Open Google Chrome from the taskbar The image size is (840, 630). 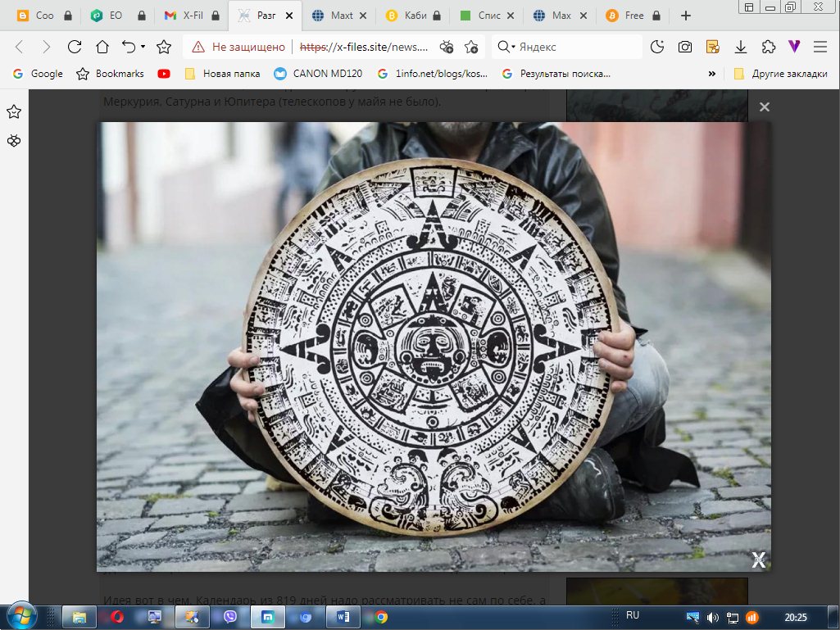[x=381, y=617]
